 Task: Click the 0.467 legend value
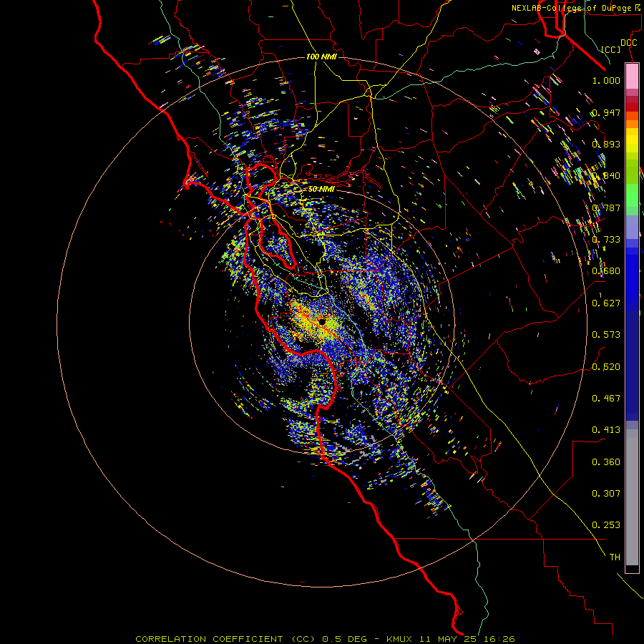click(x=606, y=398)
